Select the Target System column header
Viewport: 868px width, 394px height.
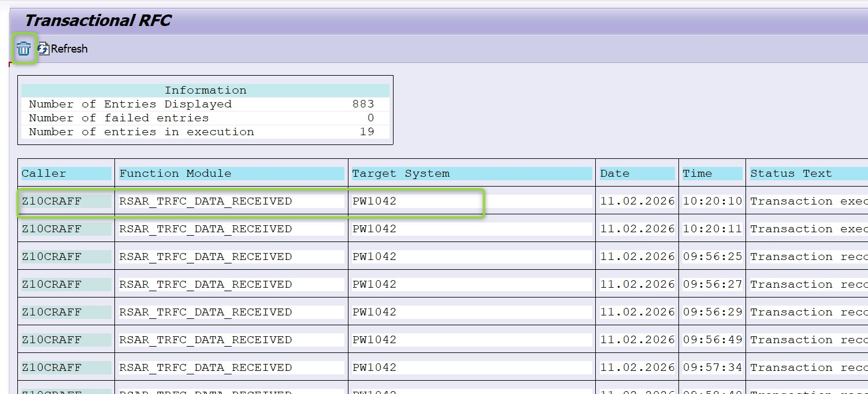pyautogui.click(x=400, y=173)
